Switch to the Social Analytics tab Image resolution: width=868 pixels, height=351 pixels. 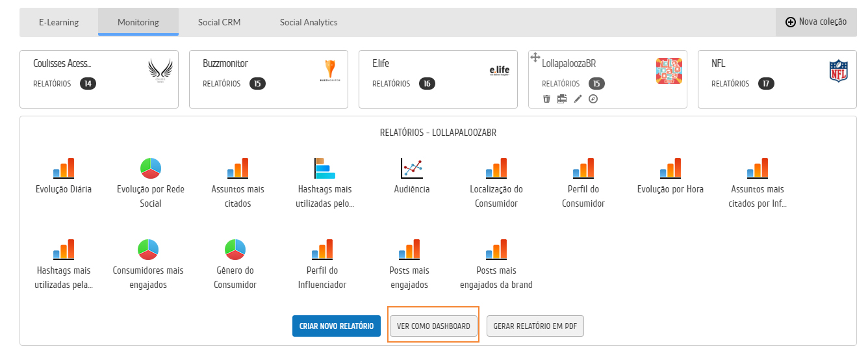[x=309, y=22]
